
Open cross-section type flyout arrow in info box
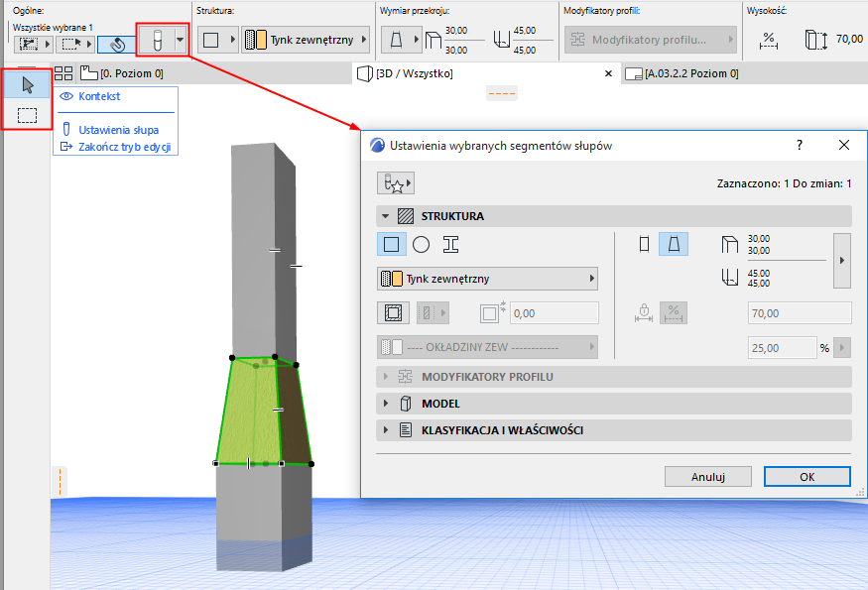tap(417, 40)
